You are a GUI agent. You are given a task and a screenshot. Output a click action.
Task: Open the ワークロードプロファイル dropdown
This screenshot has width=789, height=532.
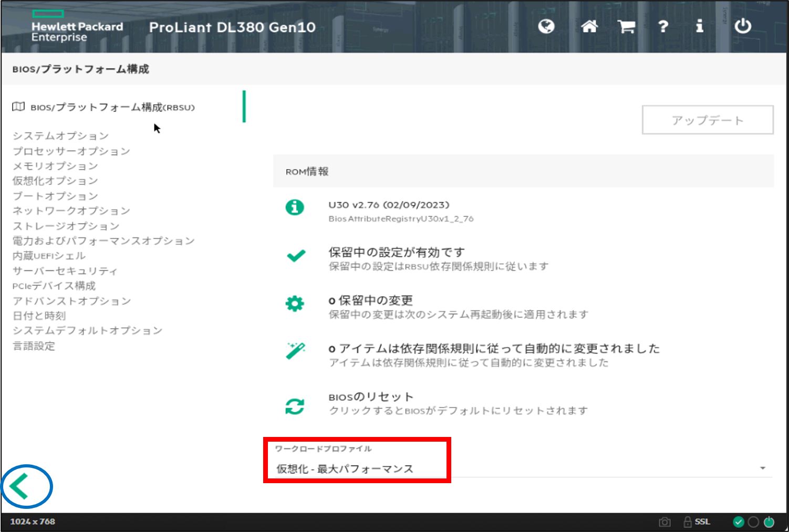(x=523, y=468)
